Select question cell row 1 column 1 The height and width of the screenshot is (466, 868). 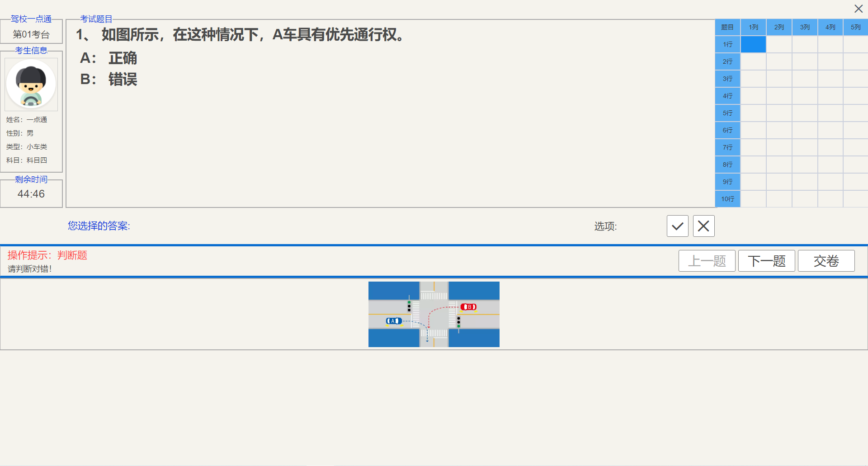753,44
